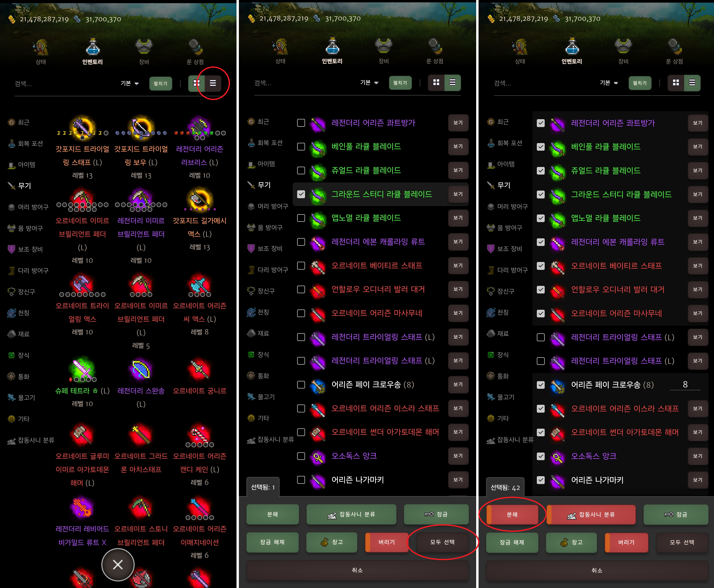The height and width of the screenshot is (588, 714).
Task: Click 창고 button in middle panel
Action: (x=332, y=542)
